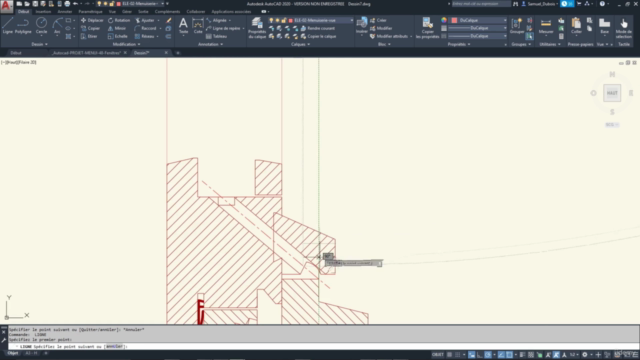The width and height of the screenshot is (640, 360).
Task: Click the Raccord (fillet) tool
Action: [146, 28]
